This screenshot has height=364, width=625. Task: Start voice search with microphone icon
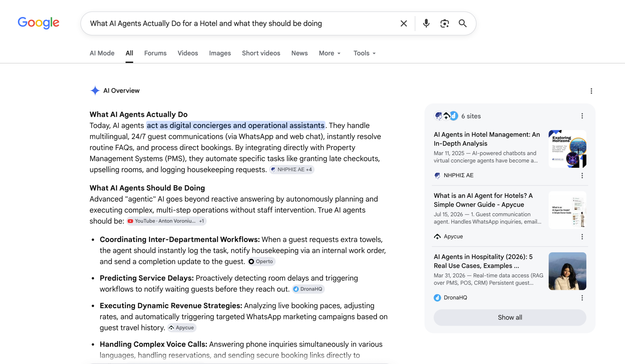[x=426, y=23]
